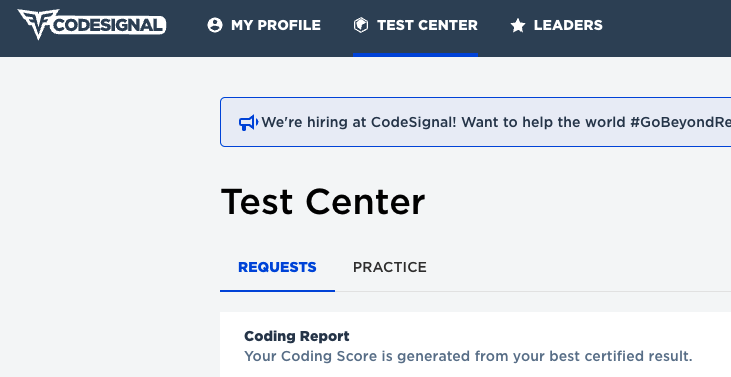Screen dimensions: 731x377
Task: Click the blue underline beneath Requests tab
Action: pyautogui.click(x=277, y=291)
